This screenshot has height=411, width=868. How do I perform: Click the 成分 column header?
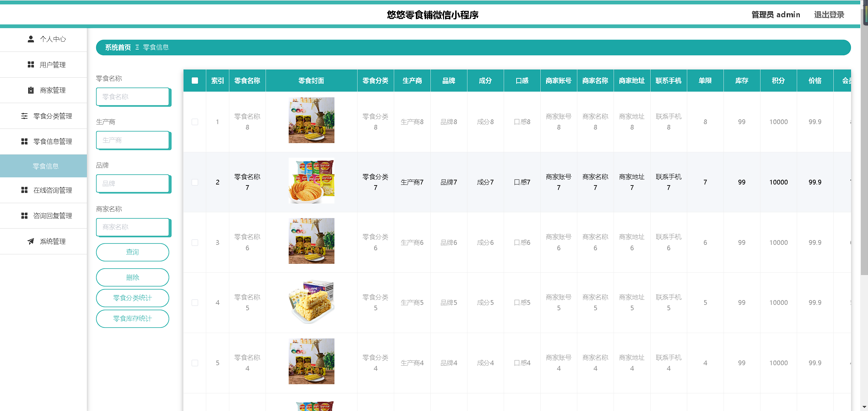pyautogui.click(x=485, y=81)
